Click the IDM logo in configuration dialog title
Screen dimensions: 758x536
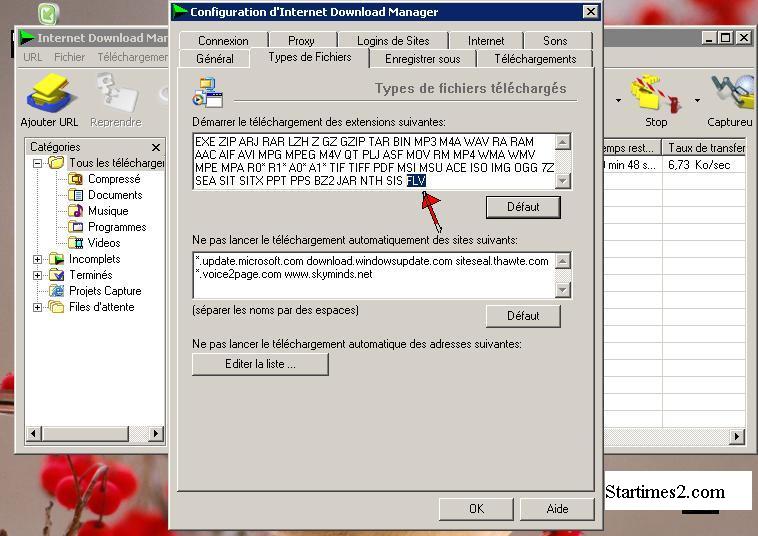pyautogui.click(x=180, y=12)
